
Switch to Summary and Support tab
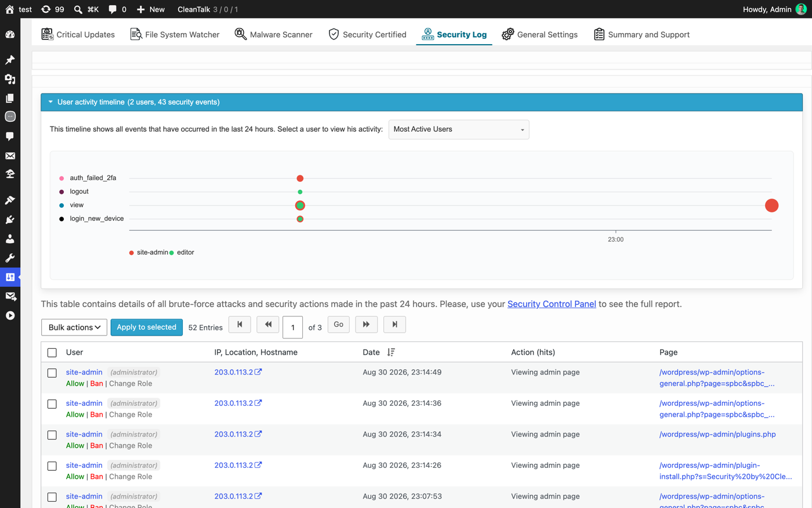641,34
